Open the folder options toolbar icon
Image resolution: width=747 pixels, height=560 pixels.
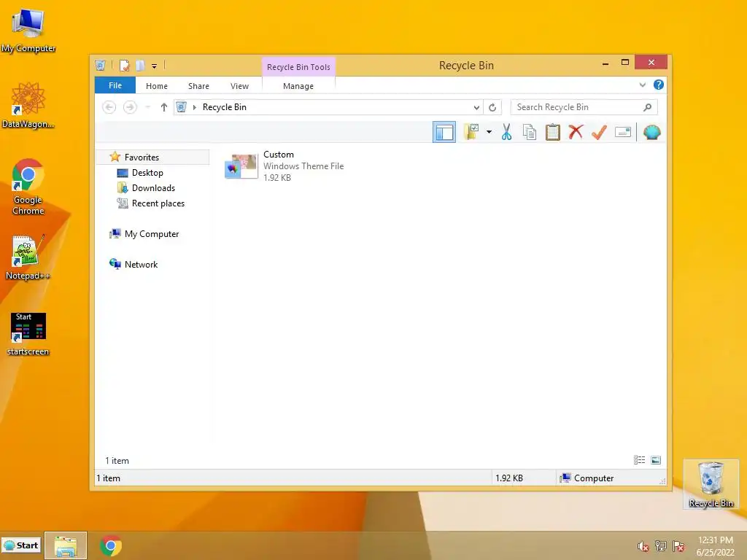(471, 132)
